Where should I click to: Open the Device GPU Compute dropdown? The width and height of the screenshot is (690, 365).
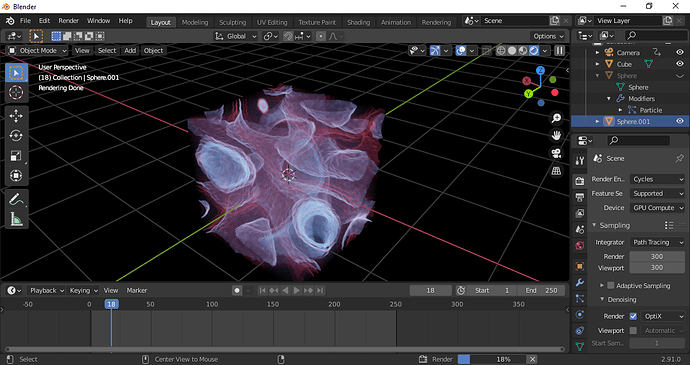tap(657, 208)
